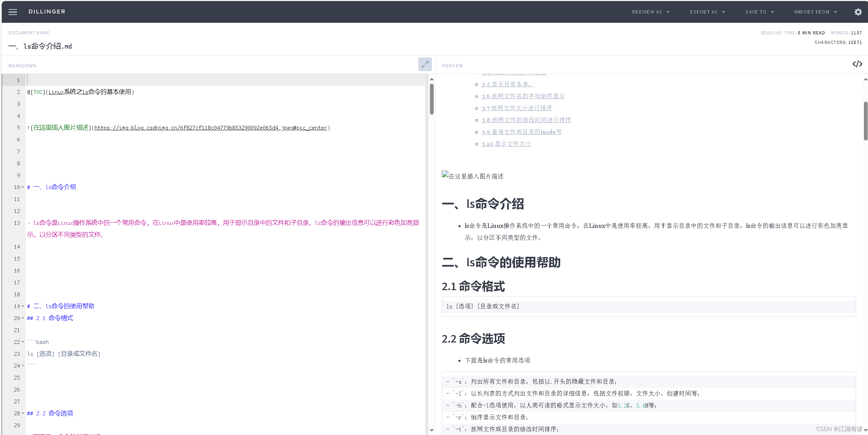Screen dimensions: 868x435
Task: Collapse the fold arrow at line 20
Action: click(x=23, y=318)
